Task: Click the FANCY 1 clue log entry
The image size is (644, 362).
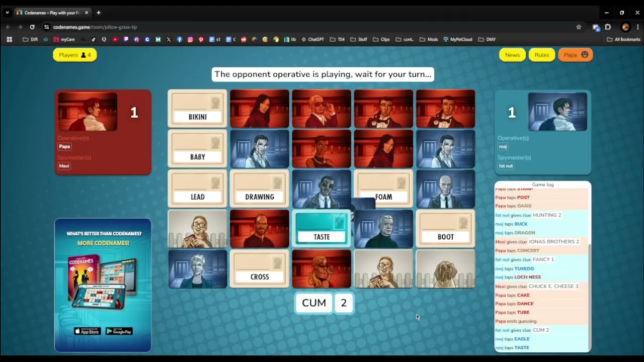Action: (543, 259)
